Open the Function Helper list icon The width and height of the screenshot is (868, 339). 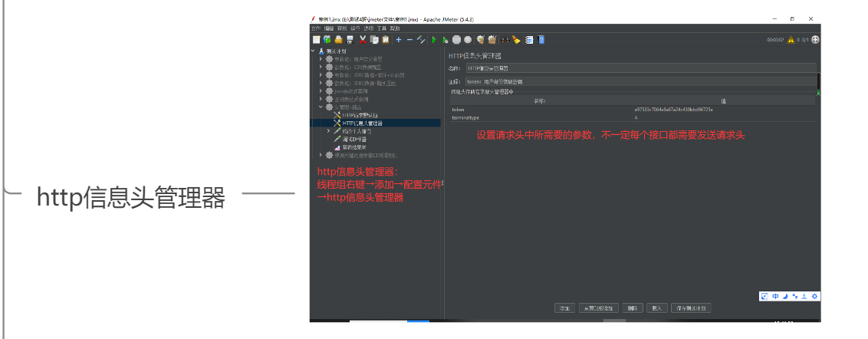[529, 40]
